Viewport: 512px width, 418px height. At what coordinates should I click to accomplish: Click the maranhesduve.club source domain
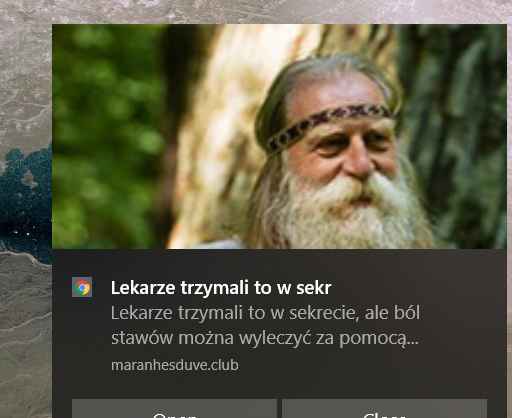coord(175,365)
